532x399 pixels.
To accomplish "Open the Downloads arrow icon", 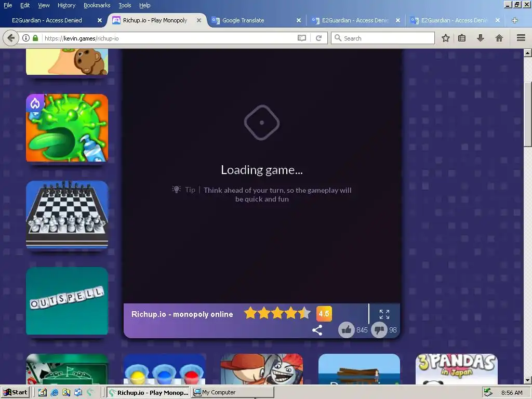I will point(481,38).
